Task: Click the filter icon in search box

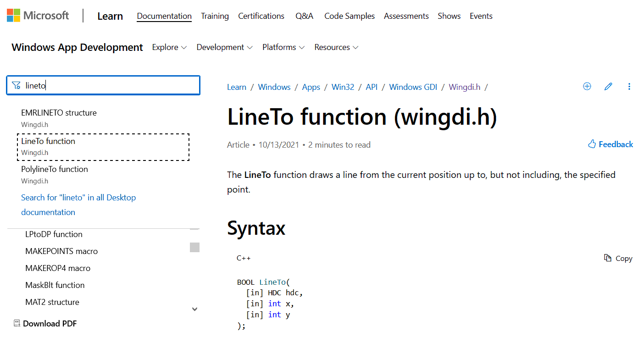Action: click(x=16, y=85)
